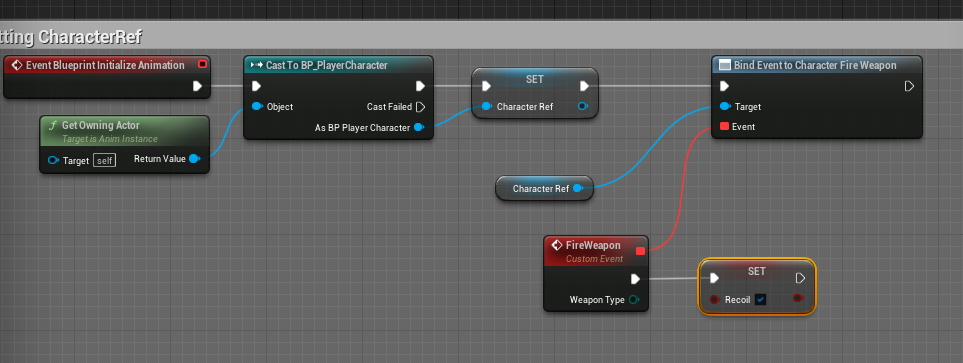Click the Cast To BP_PlayerCharacter exec input pin

(257, 86)
